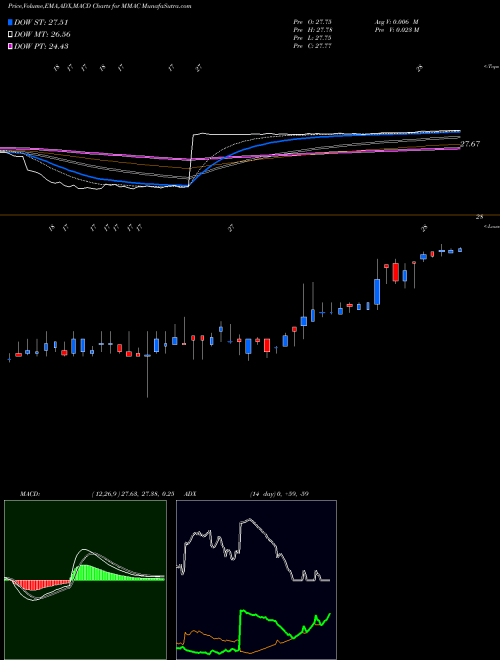
Task: Click the '<Lows' marker label
Action: (491, 226)
